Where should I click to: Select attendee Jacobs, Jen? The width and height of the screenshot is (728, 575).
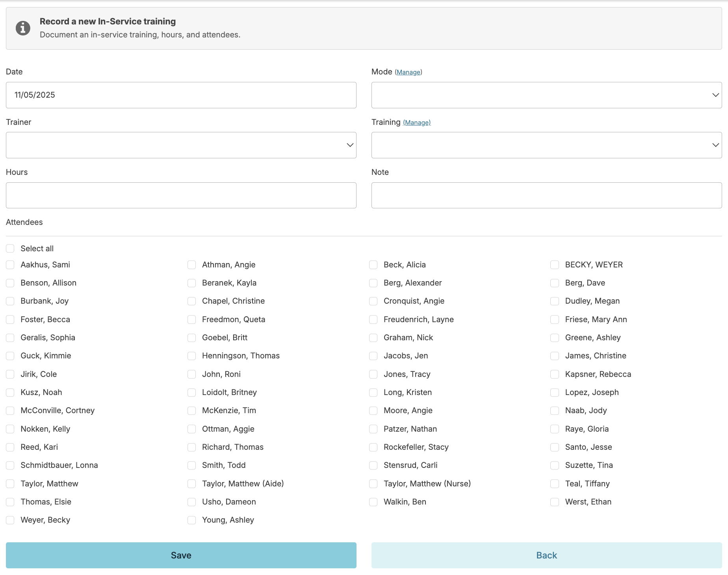coord(373,356)
